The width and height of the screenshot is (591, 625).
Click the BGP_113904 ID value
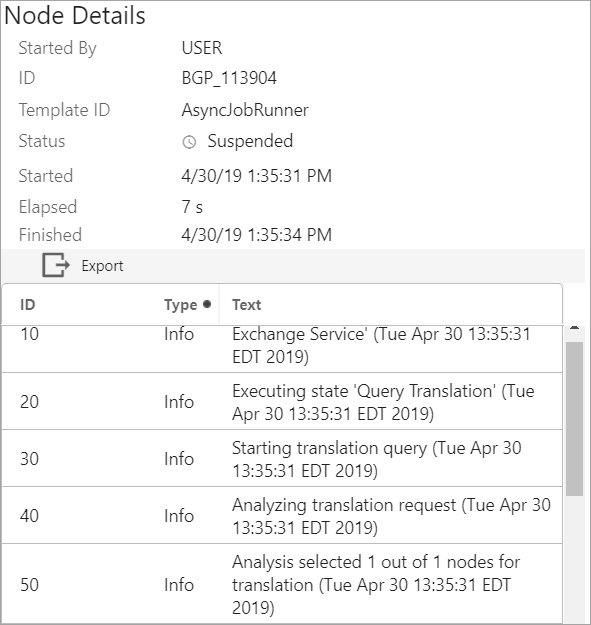point(229,78)
